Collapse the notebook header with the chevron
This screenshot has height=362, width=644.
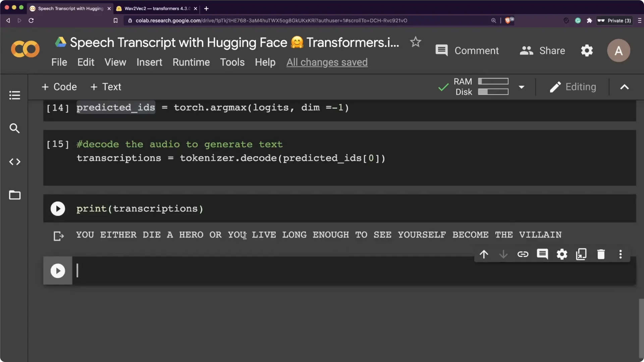(624, 87)
